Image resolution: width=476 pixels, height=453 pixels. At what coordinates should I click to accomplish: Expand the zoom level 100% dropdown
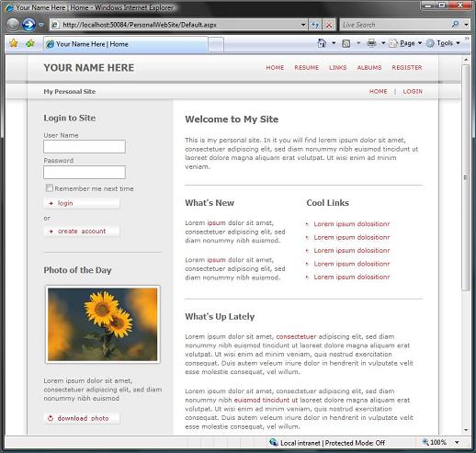[457, 442]
